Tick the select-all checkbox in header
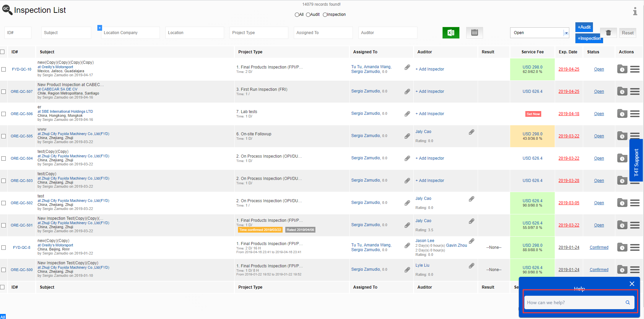This screenshot has width=644, height=319. [2, 52]
